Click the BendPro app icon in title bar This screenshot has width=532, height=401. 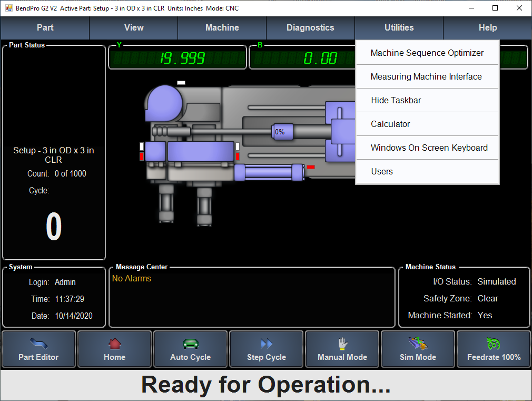click(8, 8)
